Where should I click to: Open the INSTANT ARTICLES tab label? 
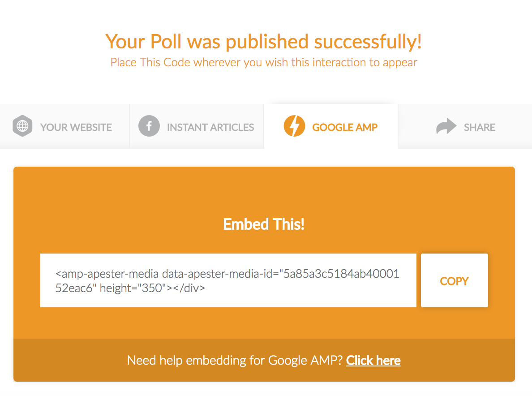click(210, 127)
